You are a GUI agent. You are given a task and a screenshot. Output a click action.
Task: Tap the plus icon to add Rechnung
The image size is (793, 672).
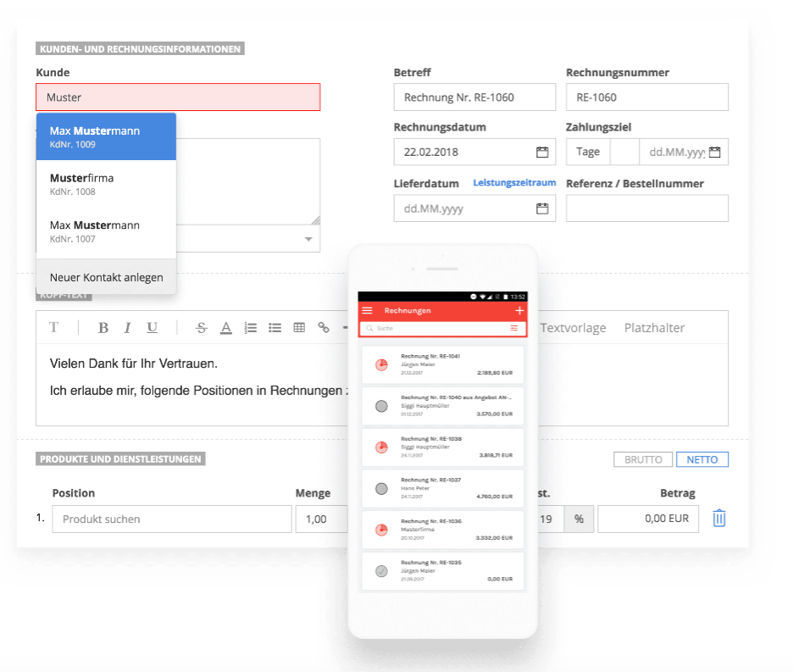[518, 310]
